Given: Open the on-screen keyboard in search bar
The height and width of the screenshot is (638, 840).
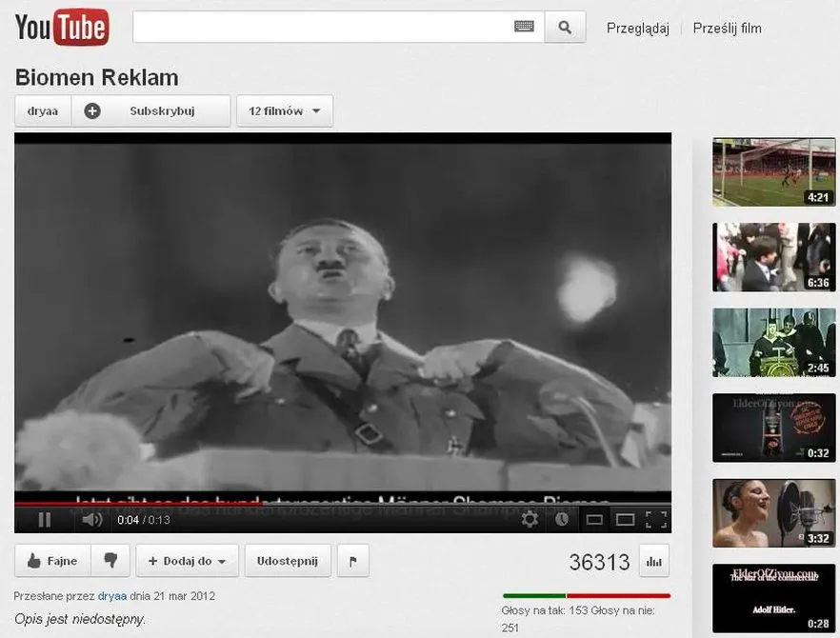Looking at the screenshot, I should pyautogui.click(x=523, y=27).
